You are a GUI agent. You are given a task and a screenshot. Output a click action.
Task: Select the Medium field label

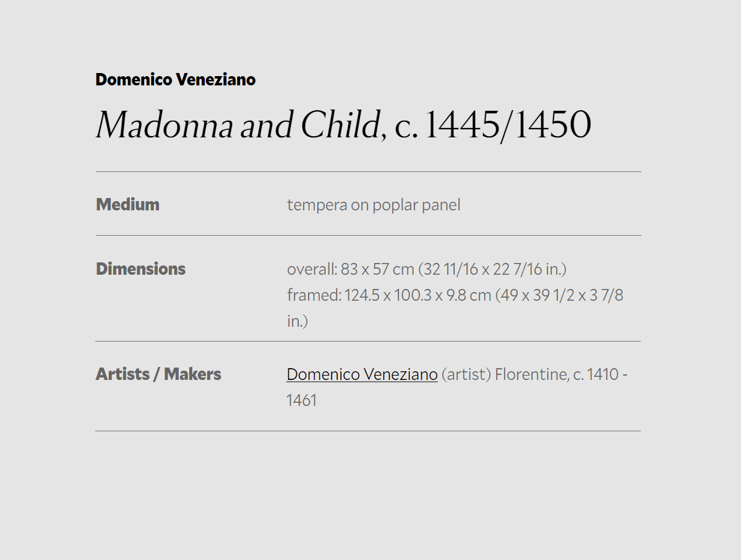click(127, 205)
